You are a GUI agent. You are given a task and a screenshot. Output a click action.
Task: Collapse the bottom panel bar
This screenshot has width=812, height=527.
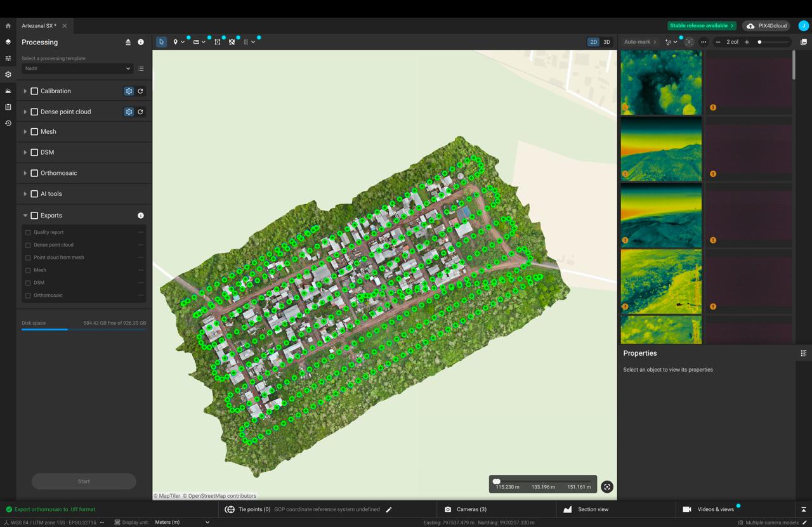803,509
